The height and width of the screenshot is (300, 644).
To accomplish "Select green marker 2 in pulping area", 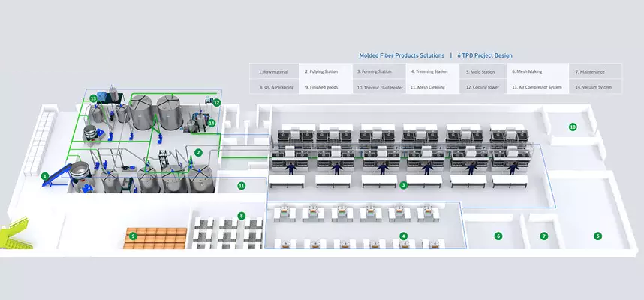I will coord(198,152).
